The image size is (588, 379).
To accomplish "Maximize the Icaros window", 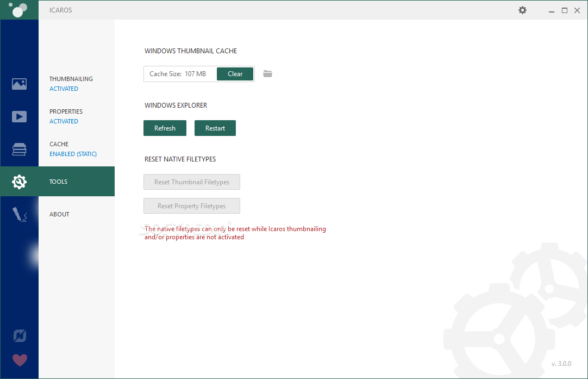I will 565,10.
